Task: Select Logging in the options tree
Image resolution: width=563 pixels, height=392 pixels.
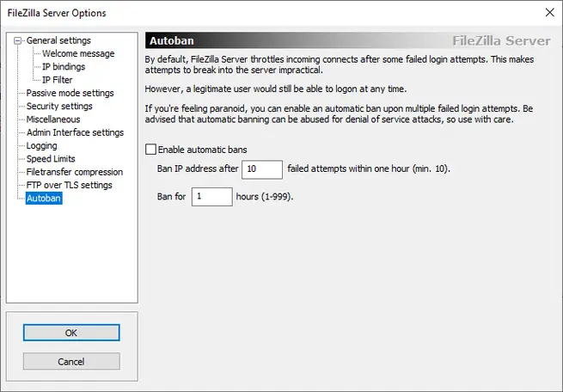Action: click(41, 146)
